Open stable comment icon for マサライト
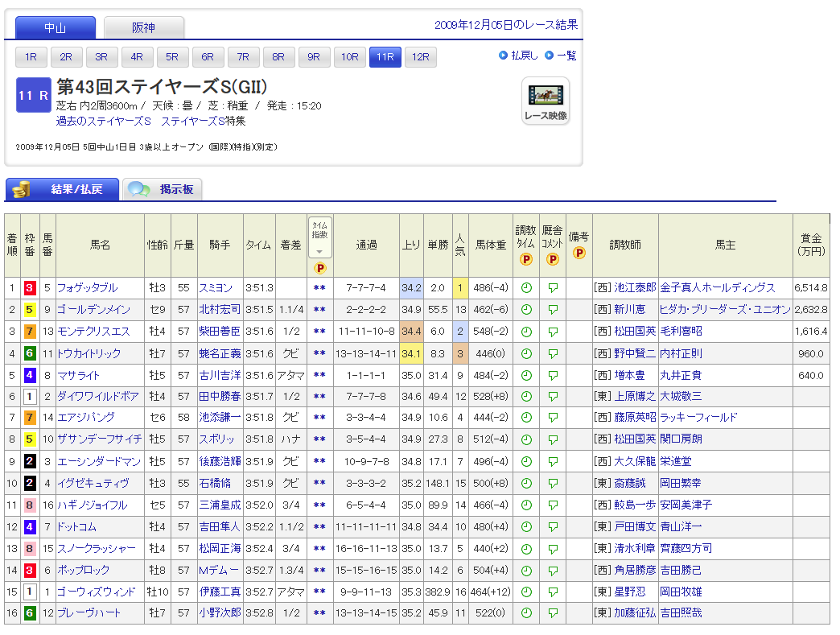Viewport: 840px width, 635px height. (552, 375)
